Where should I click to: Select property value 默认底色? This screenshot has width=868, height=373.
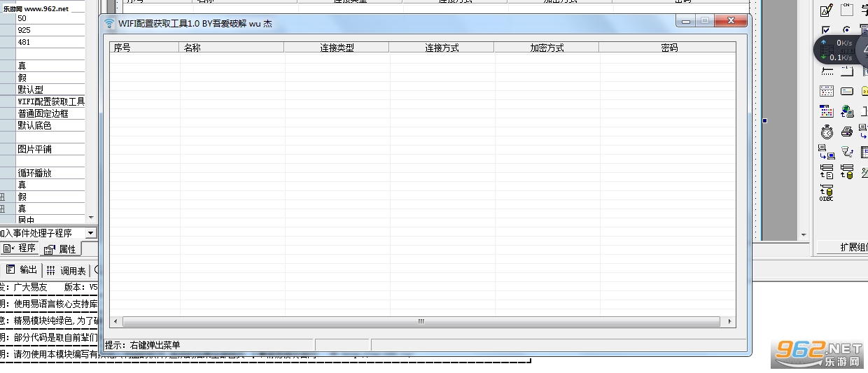tap(50, 125)
